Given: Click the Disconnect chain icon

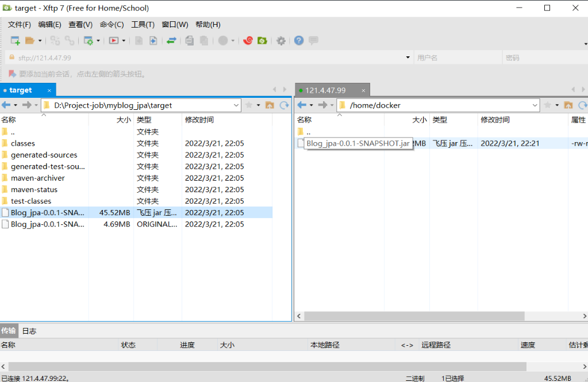Looking at the screenshot, I should click(70, 40).
